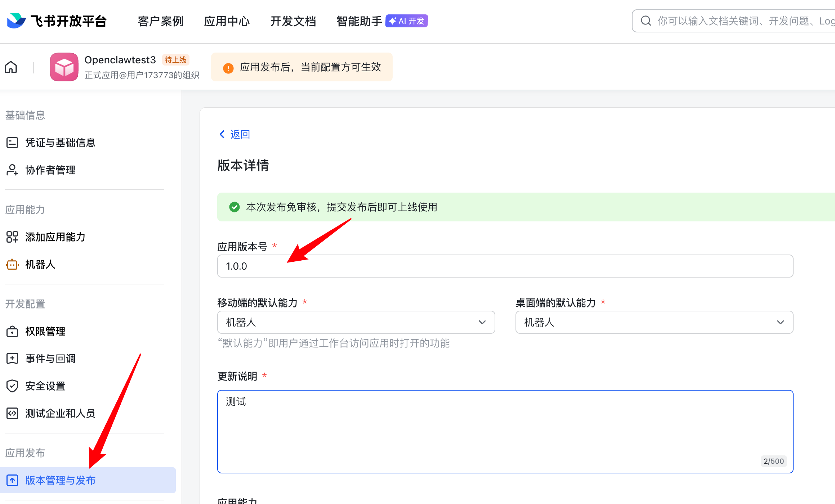Click the 返回 back link

click(235, 134)
